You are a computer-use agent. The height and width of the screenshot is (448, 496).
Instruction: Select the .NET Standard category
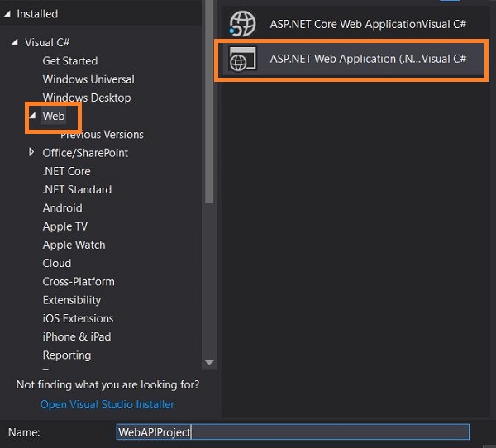point(77,189)
